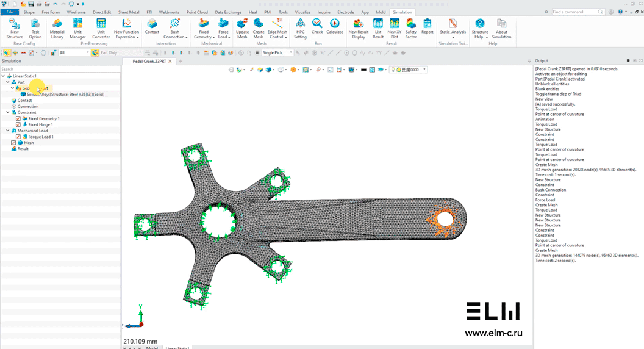Uncheck Torque Load 1 checkbox
This screenshot has width=644, height=349.
coord(18,137)
